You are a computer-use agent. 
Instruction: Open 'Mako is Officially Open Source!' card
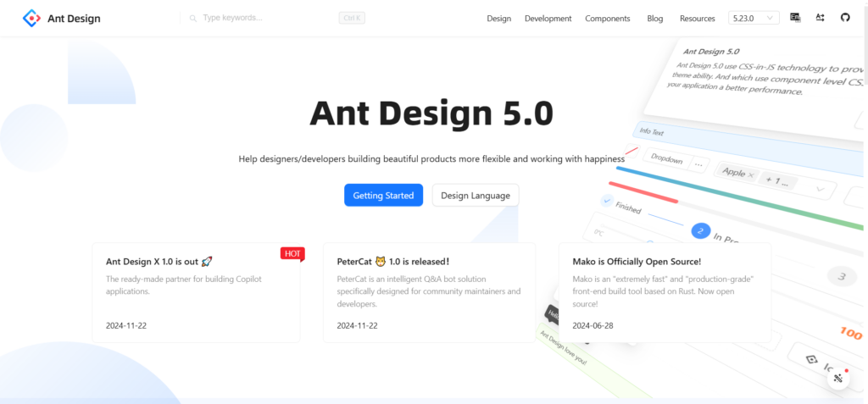pyautogui.click(x=665, y=293)
